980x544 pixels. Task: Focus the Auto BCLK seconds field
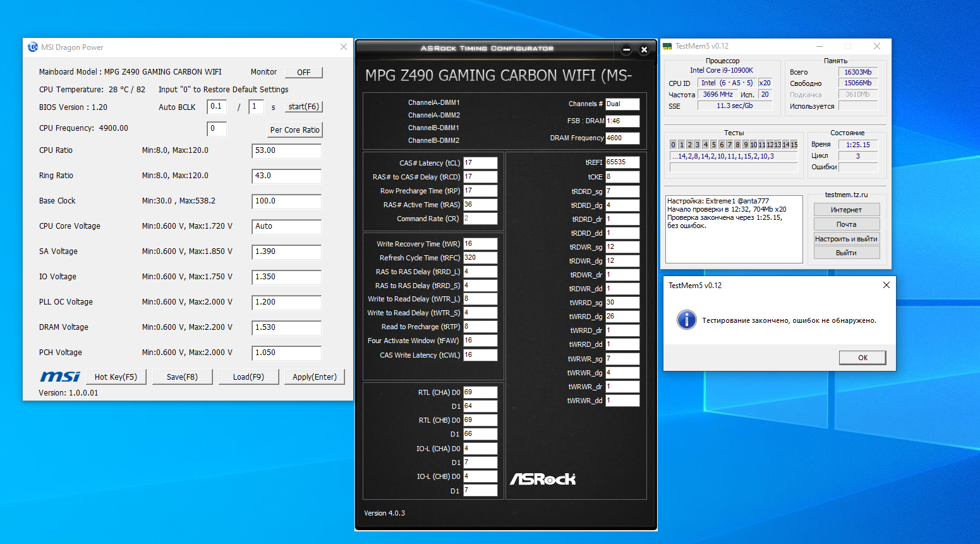click(x=256, y=107)
